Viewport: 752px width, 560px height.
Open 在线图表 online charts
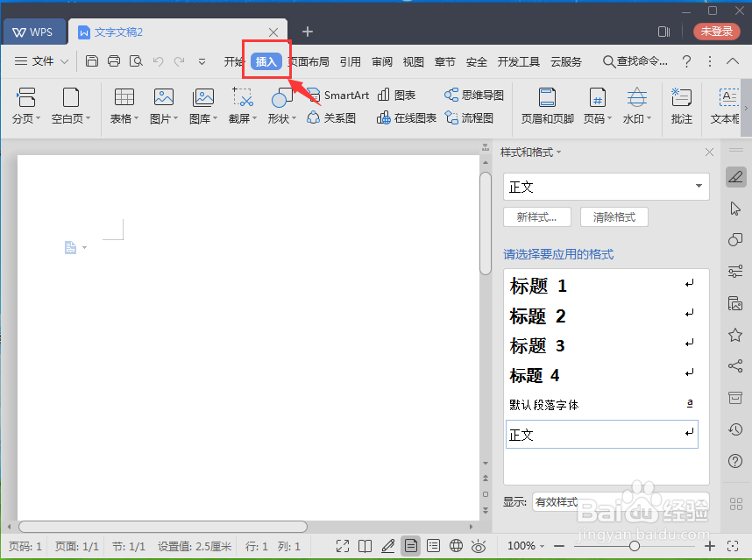pos(406,117)
